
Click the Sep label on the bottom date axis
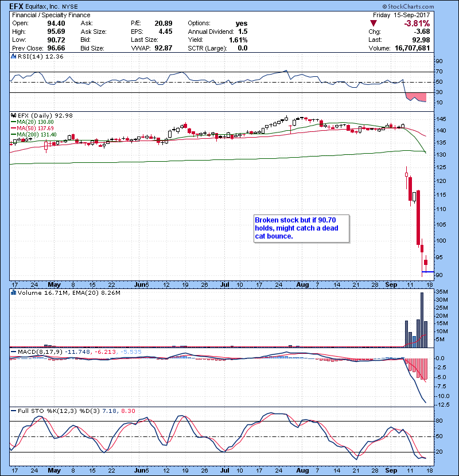[x=391, y=470]
